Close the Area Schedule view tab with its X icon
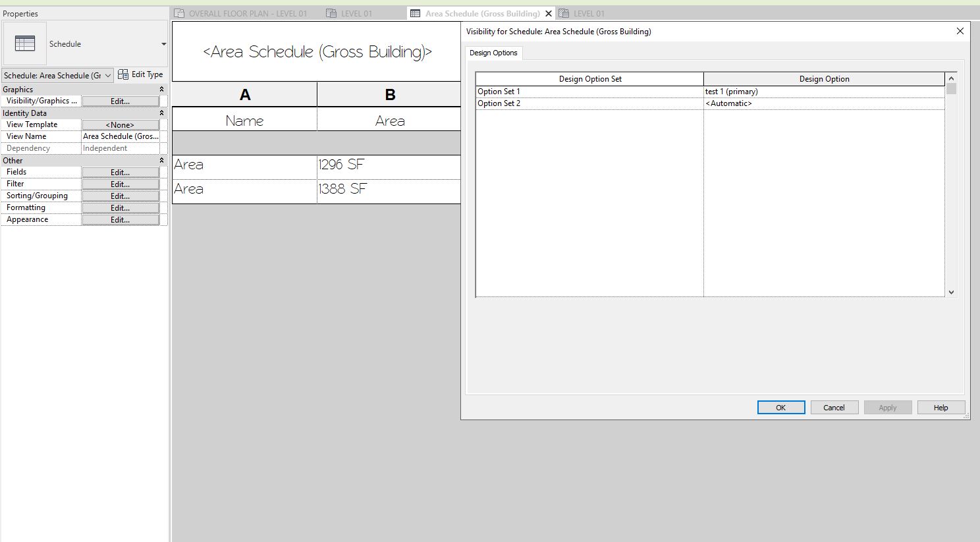 549,13
